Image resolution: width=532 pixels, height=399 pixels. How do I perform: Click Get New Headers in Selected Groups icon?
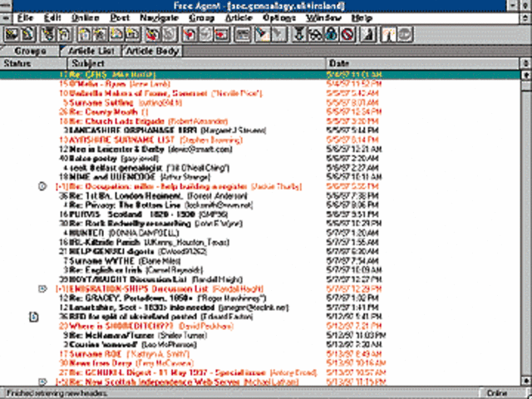[28, 35]
